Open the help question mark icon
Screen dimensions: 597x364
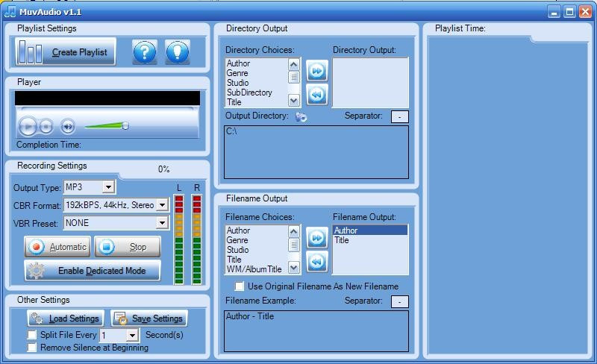point(145,51)
